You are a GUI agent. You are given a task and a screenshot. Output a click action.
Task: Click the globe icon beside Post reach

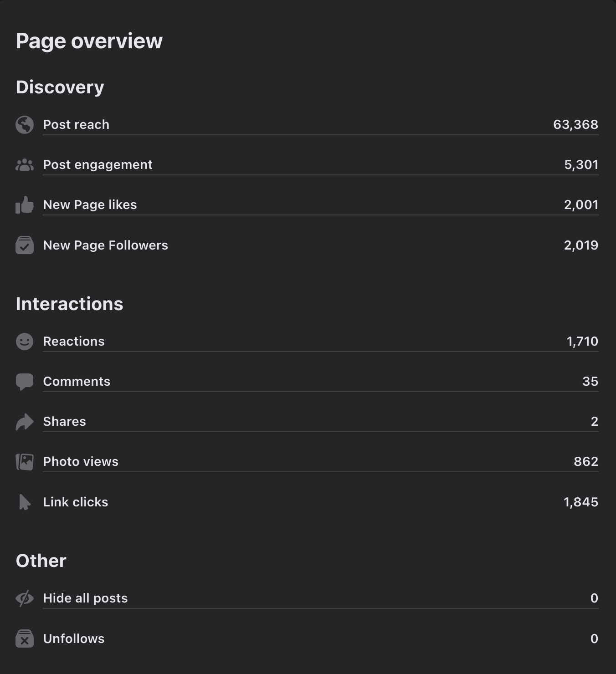point(25,125)
